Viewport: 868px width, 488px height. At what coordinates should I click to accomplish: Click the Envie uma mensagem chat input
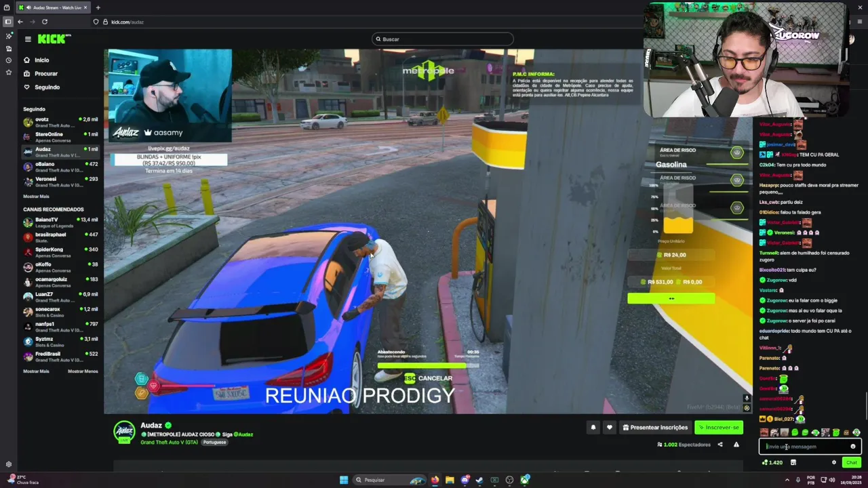(810, 447)
